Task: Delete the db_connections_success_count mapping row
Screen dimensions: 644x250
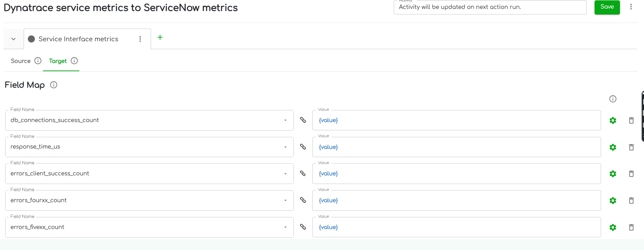Action: tap(631, 120)
